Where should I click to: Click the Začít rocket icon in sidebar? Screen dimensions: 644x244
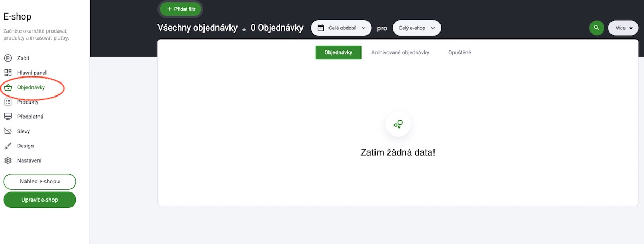pyautogui.click(x=8, y=58)
